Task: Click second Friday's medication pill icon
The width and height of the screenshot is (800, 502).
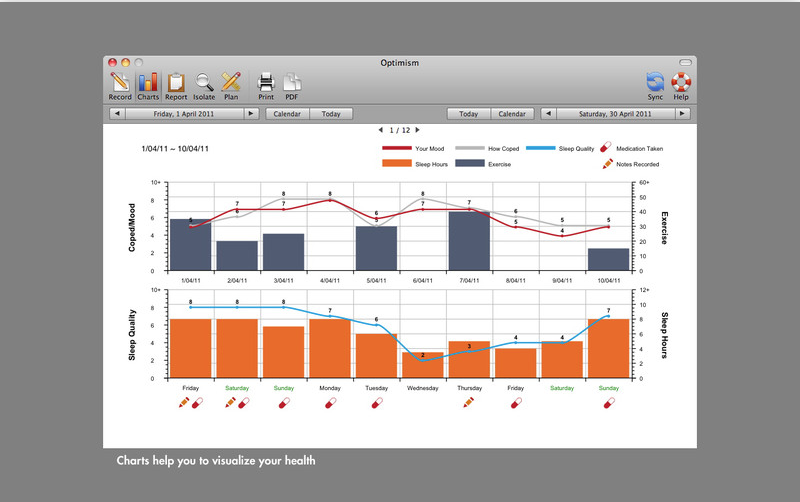Action: tap(516, 403)
